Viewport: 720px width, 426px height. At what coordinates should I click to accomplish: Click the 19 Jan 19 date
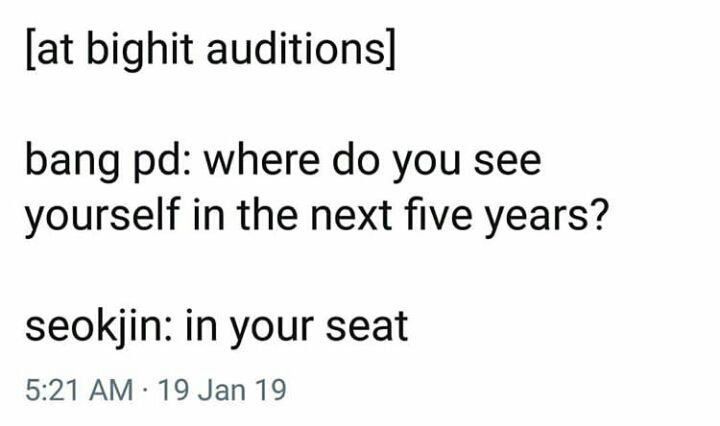tap(222, 390)
